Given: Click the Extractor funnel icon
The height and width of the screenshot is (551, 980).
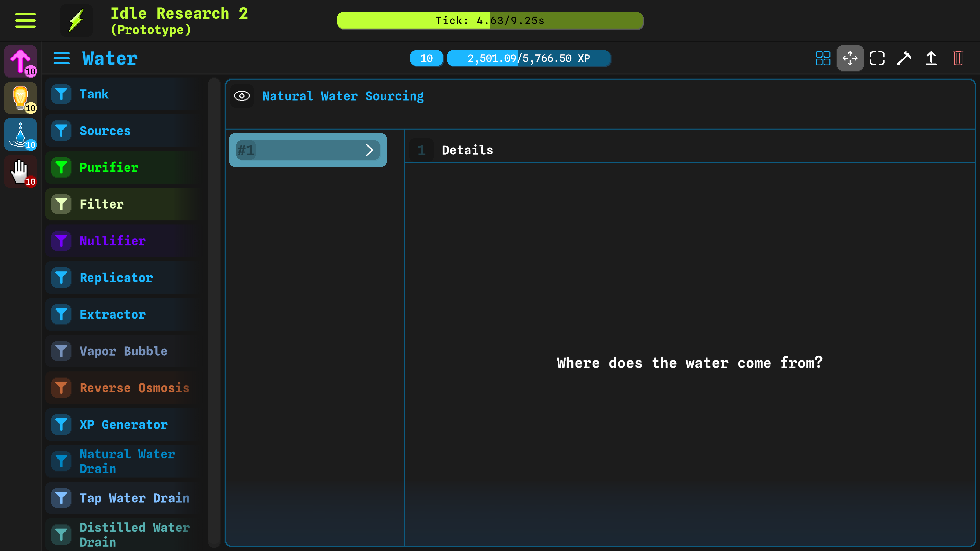Looking at the screenshot, I should click(x=61, y=315).
